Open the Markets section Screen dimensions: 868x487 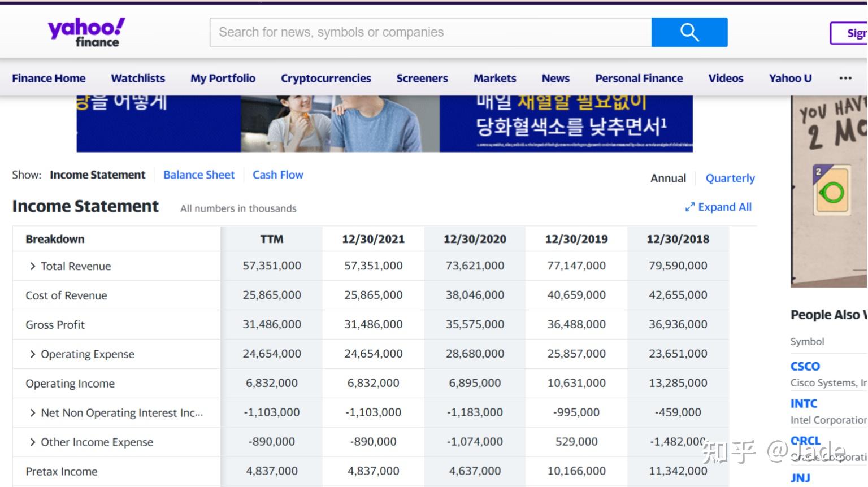pyautogui.click(x=494, y=78)
